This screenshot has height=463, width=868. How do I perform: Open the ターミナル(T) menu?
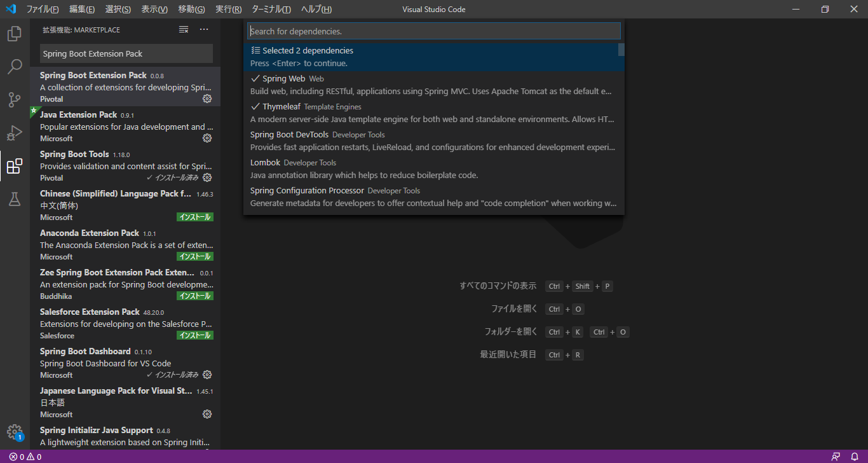point(271,10)
